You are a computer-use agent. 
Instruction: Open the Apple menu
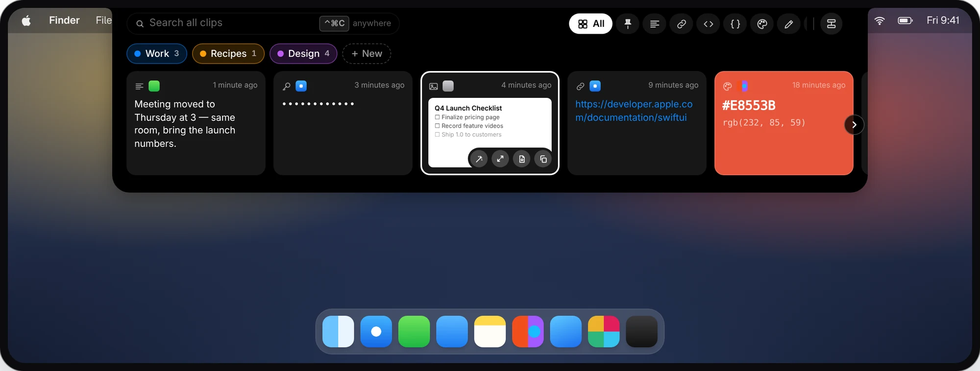click(x=26, y=20)
